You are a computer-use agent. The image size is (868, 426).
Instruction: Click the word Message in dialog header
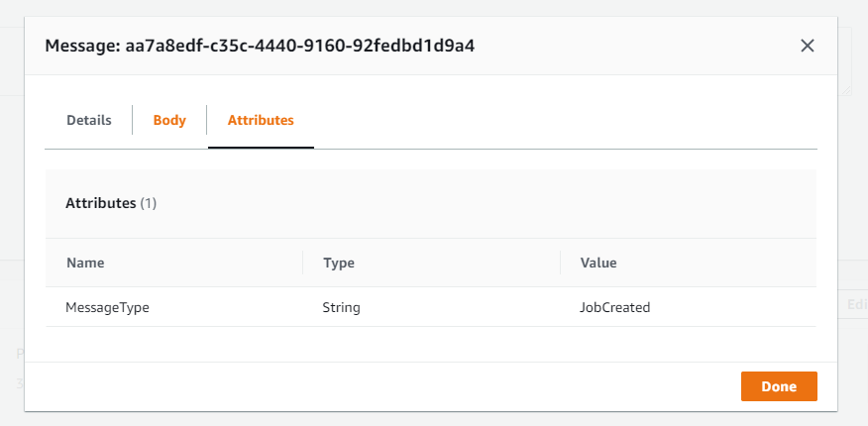click(x=81, y=46)
